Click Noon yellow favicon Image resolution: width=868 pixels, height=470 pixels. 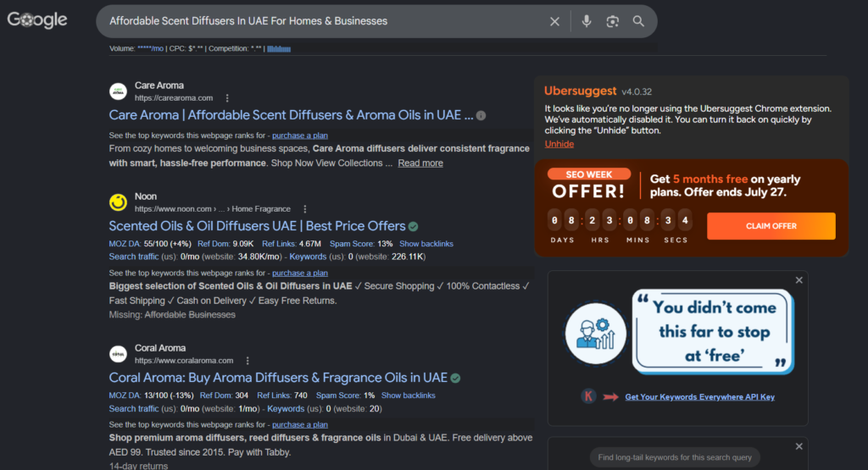coord(118,202)
